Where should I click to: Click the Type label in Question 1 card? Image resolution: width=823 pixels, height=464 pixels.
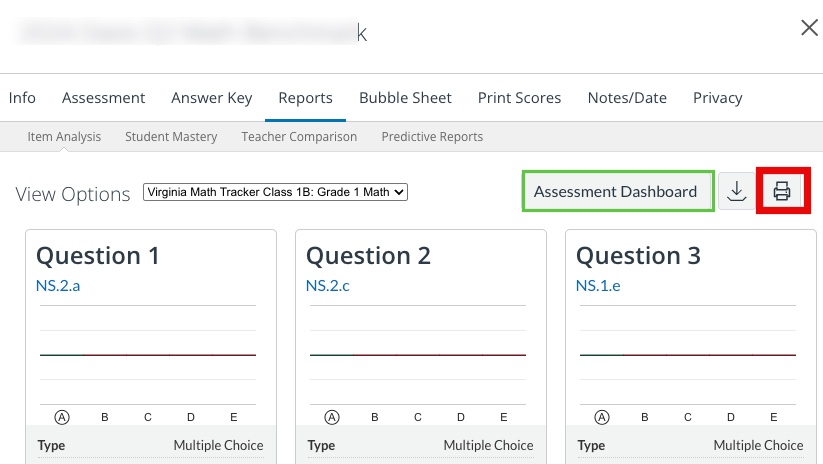pyautogui.click(x=51, y=446)
